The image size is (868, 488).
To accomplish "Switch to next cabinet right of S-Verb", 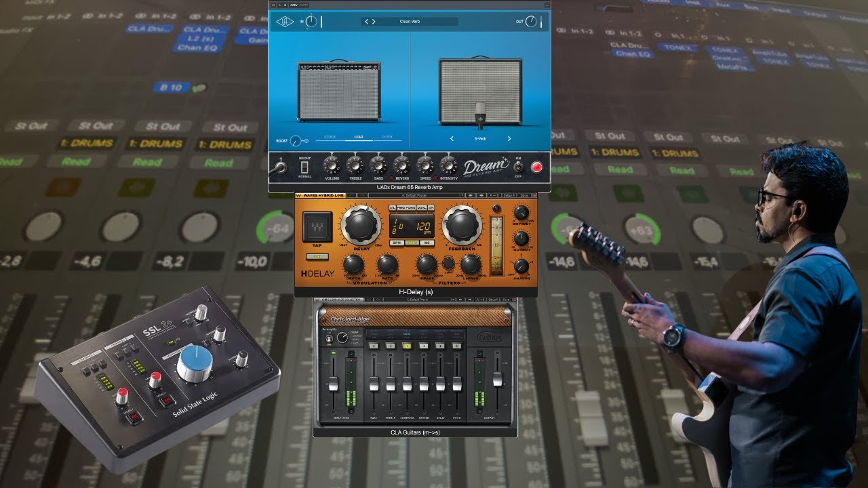I will 509,138.
